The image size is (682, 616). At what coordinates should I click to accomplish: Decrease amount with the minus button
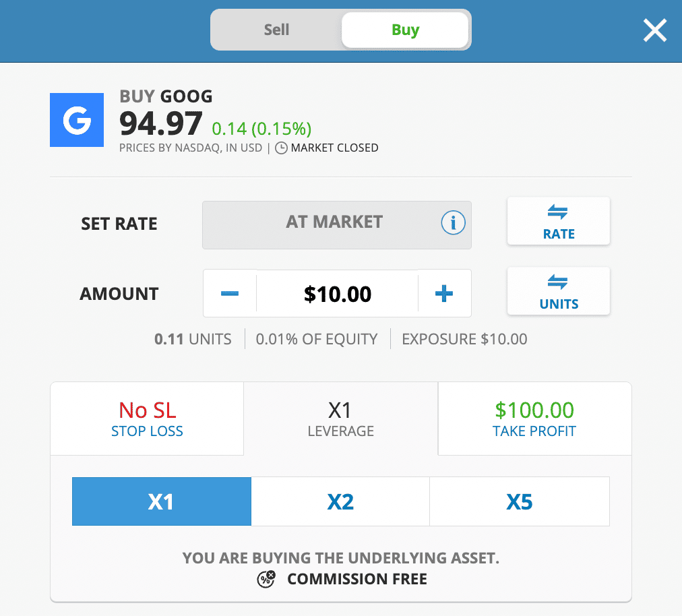pyautogui.click(x=230, y=294)
